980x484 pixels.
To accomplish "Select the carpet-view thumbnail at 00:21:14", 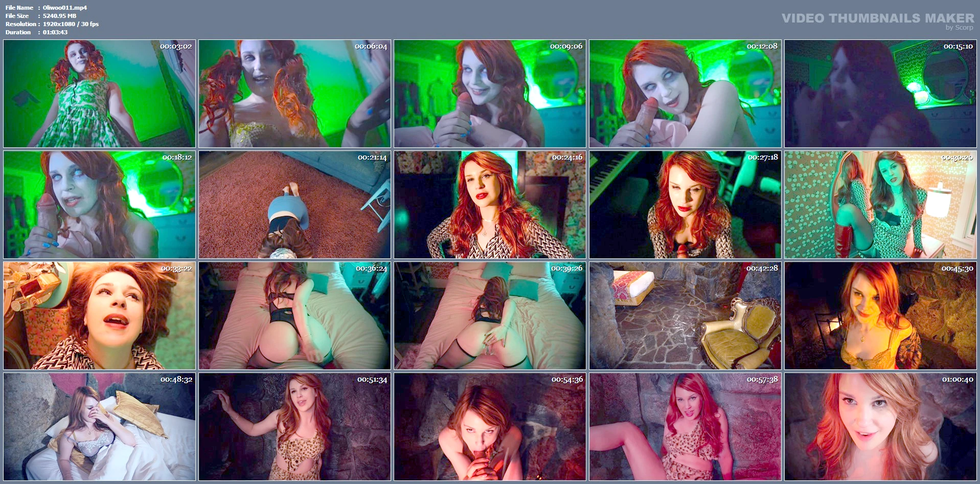I will (294, 205).
